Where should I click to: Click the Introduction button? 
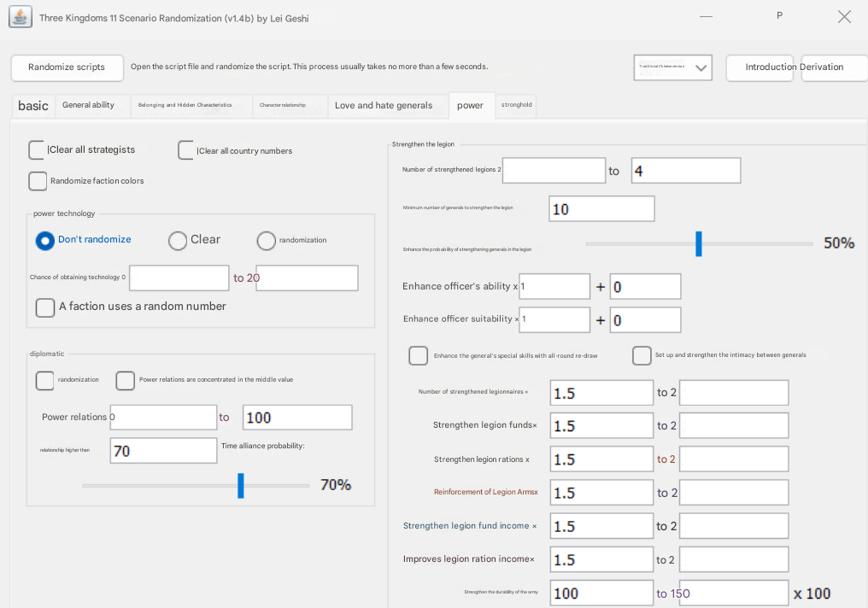tap(759, 67)
